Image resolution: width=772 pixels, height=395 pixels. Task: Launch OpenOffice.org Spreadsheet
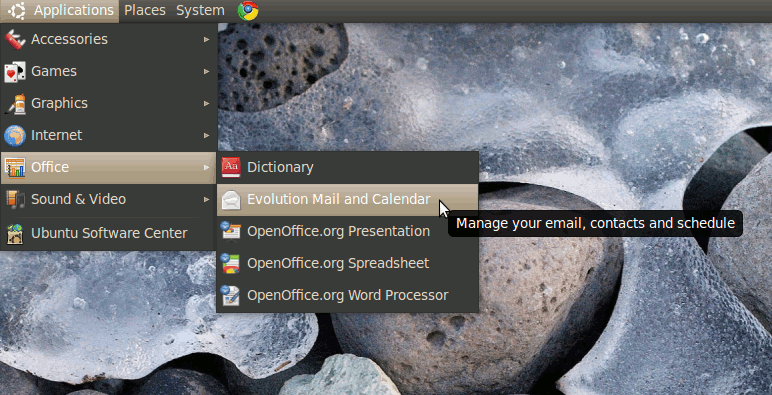pos(348,263)
